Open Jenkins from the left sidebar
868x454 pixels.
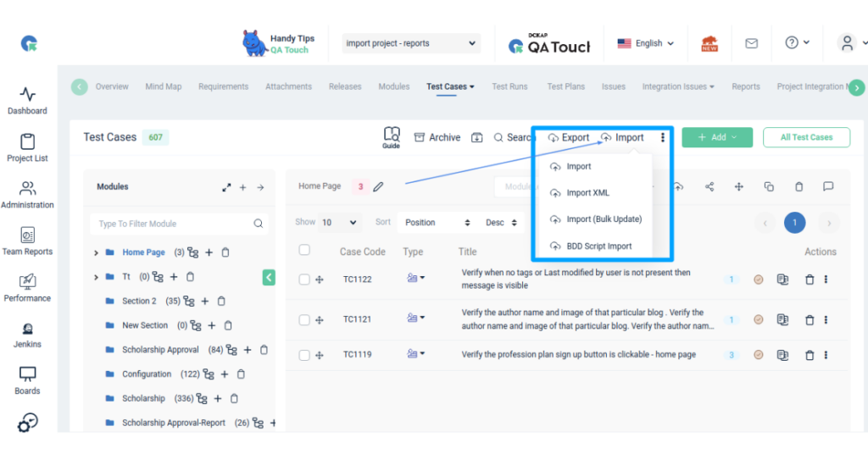coord(27,335)
